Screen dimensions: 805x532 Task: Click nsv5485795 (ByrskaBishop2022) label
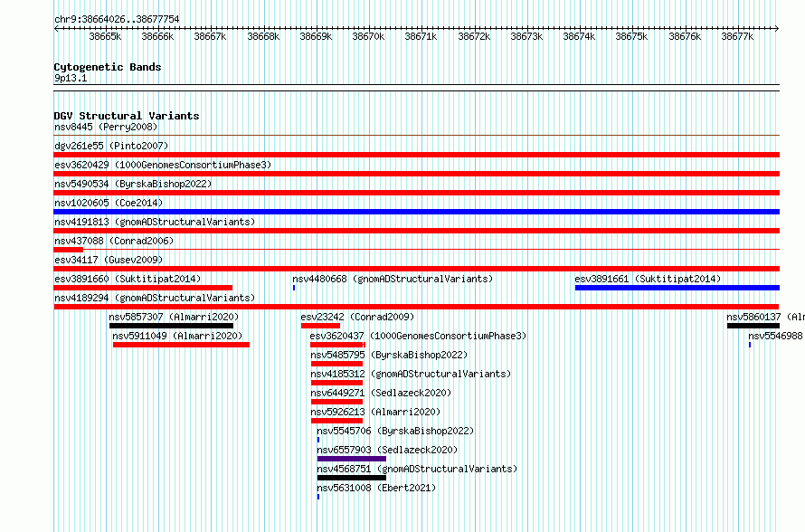click(389, 355)
